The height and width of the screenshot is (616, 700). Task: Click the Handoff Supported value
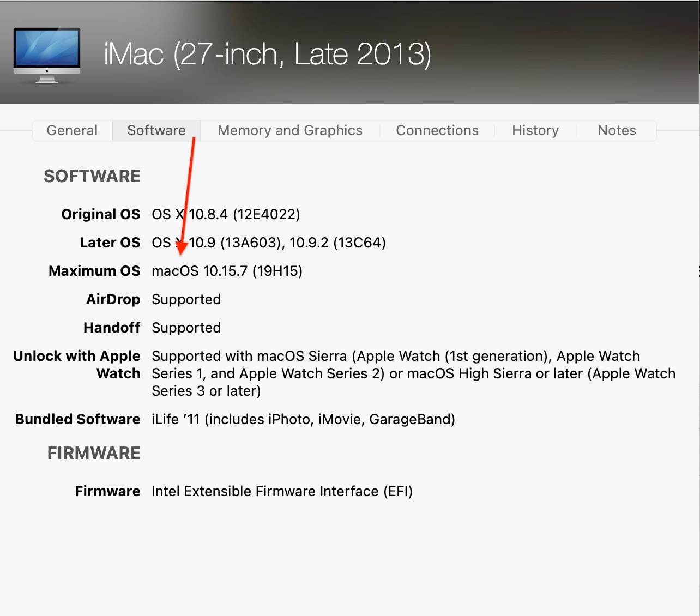186,328
